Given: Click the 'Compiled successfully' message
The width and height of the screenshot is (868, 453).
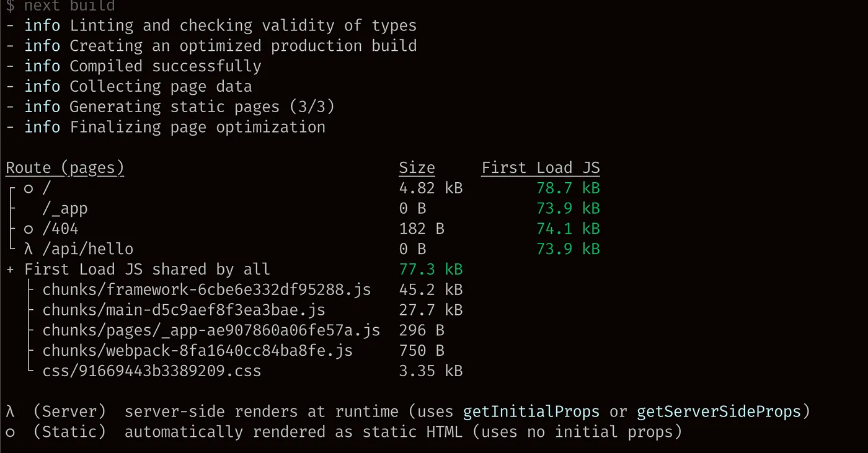Looking at the screenshot, I should click(165, 66).
